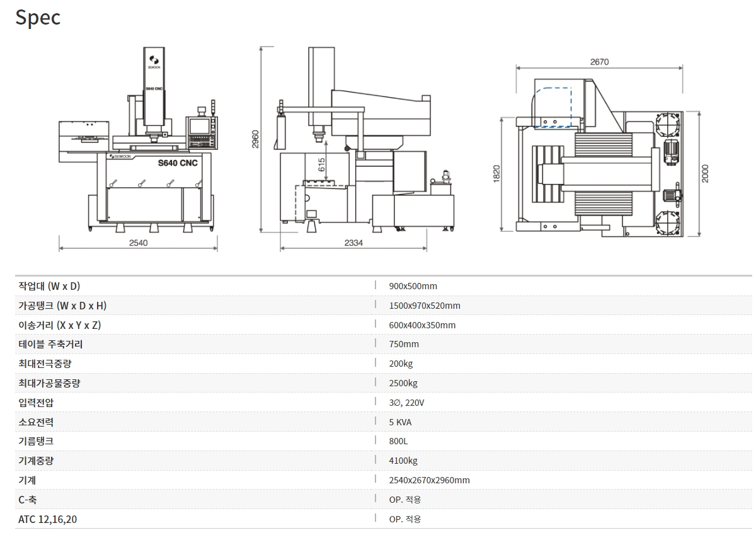Click the 2540x2670x2960mm machine size value
This screenshot has width=756, height=540.
coord(429,480)
